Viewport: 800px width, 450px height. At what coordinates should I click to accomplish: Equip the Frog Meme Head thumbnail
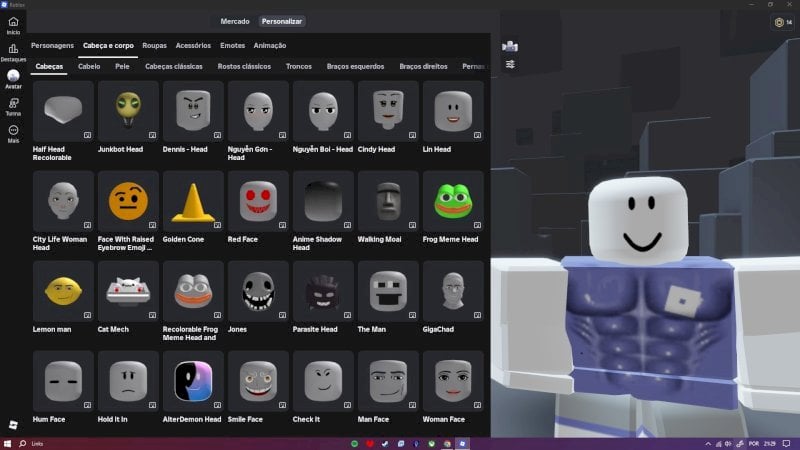(x=453, y=201)
